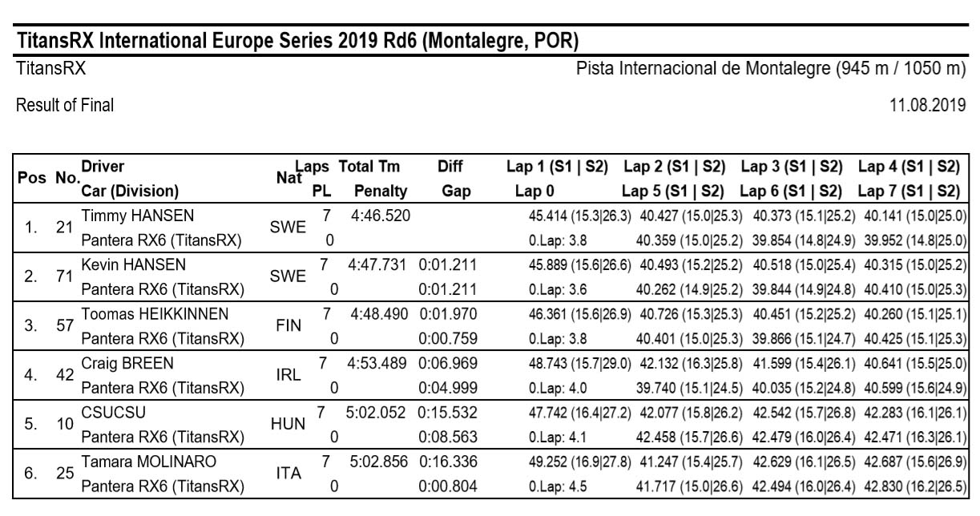980x516 pixels.
Task: Click the winning total time 4:46.520
Action: pyautogui.click(x=377, y=216)
